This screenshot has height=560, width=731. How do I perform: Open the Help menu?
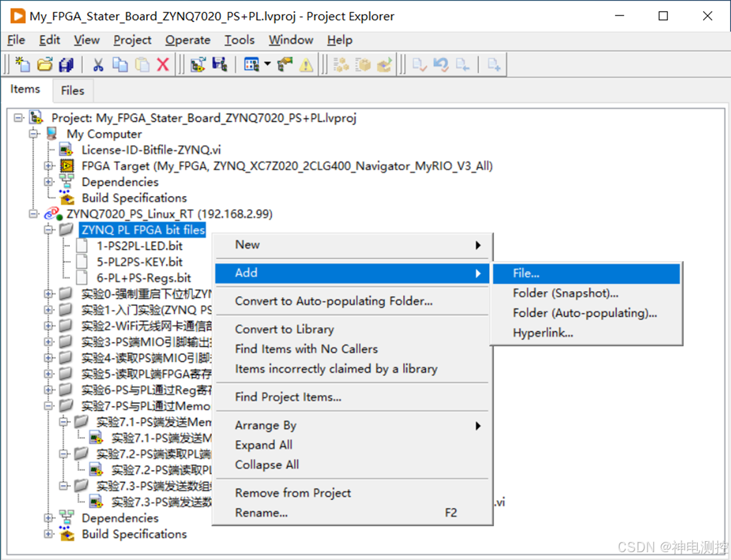click(340, 40)
